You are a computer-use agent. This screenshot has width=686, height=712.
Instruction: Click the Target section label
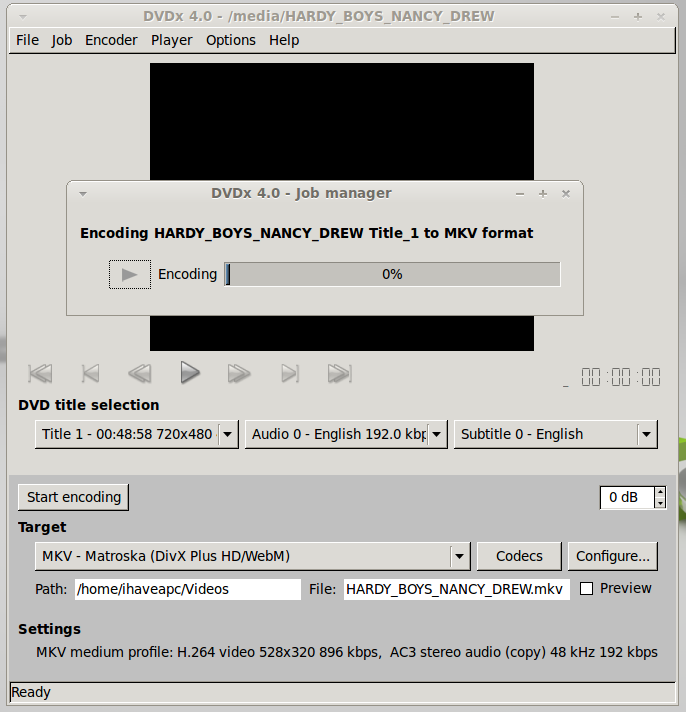[x=42, y=527]
